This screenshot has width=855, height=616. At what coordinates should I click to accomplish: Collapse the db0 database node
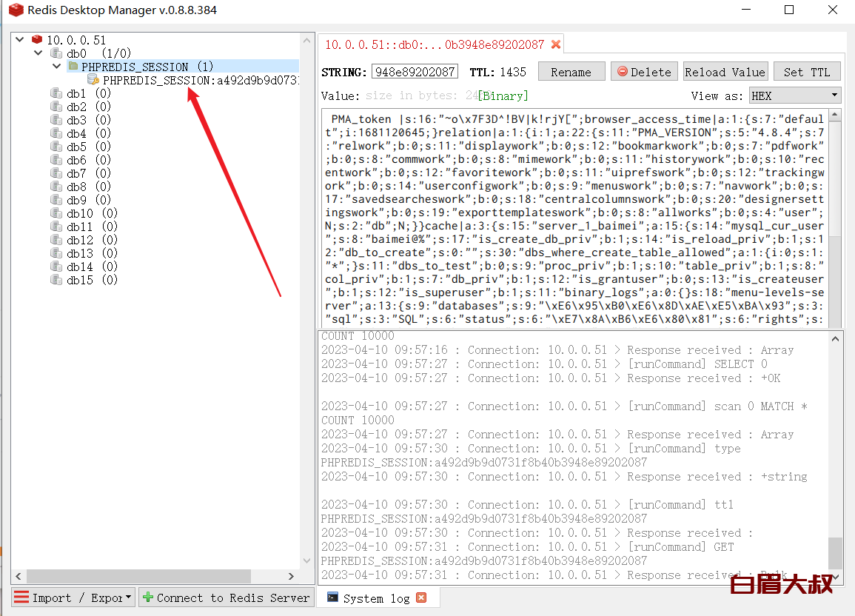[38, 53]
